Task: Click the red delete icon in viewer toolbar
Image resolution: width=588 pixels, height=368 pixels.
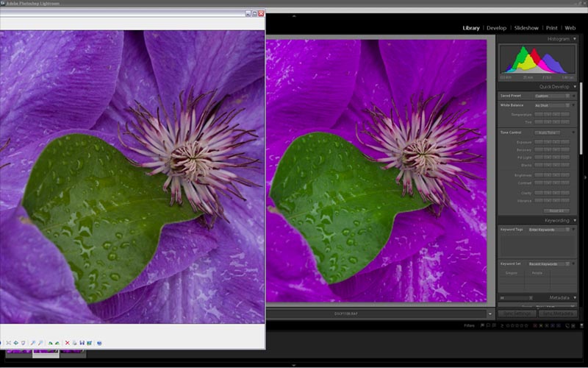Action: tap(67, 343)
